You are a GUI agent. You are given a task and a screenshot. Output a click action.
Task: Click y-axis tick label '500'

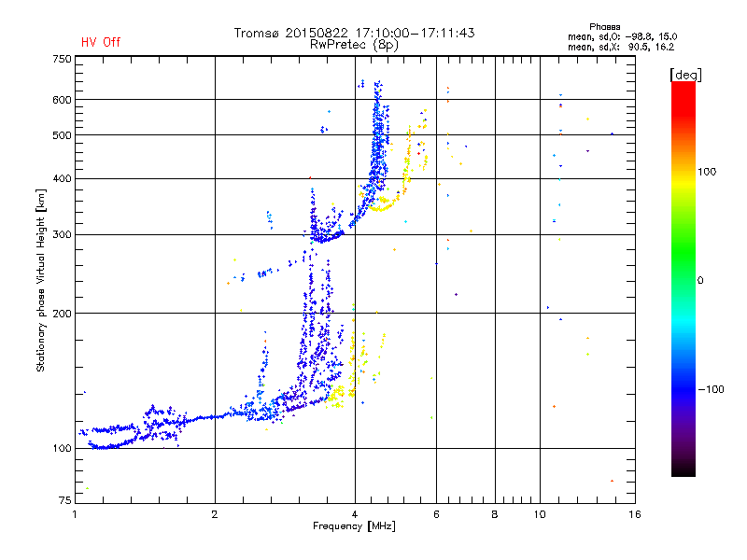click(62, 135)
